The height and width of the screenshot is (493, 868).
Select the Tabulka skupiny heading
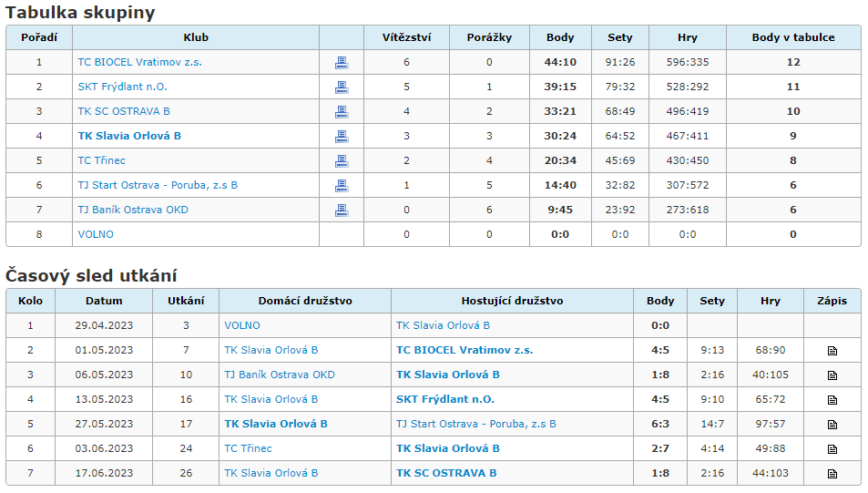[80, 13]
